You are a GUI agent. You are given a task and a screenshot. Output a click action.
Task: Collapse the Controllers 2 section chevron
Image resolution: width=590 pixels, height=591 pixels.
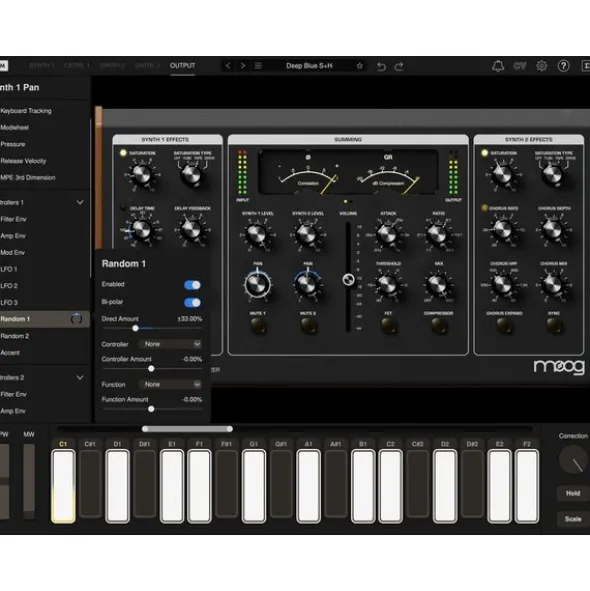point(80,377)
